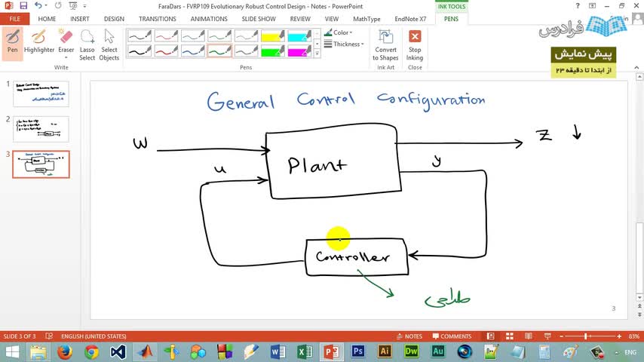Click Stop Inking to close ink tools

click(415, 44)
